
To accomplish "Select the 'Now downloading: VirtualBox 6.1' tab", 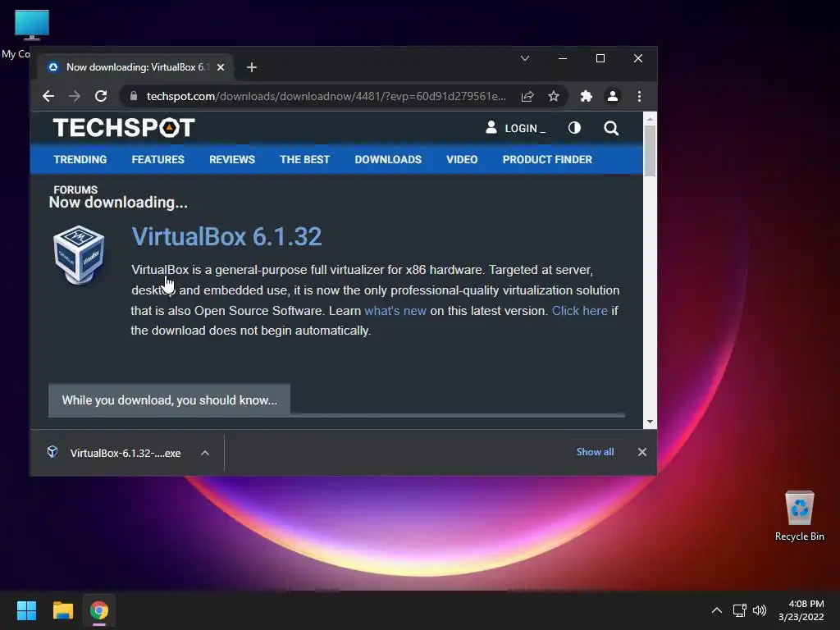I will pos(134,67).
